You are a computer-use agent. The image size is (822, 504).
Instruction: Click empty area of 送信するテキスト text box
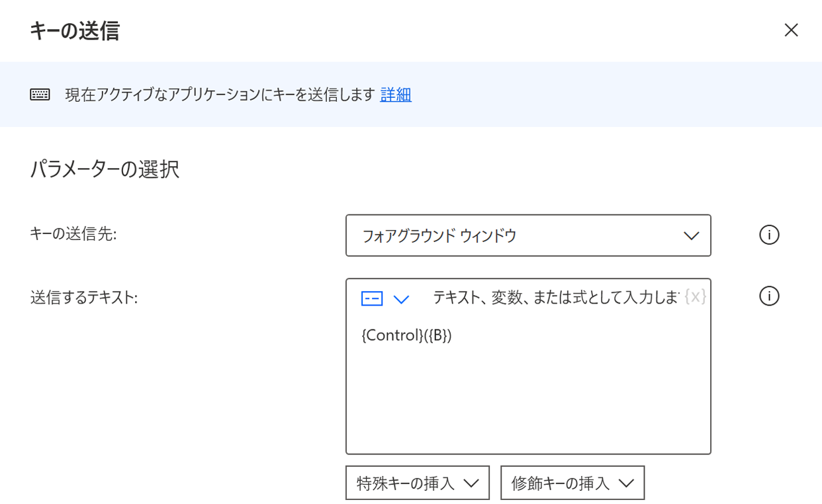[528, 397]
